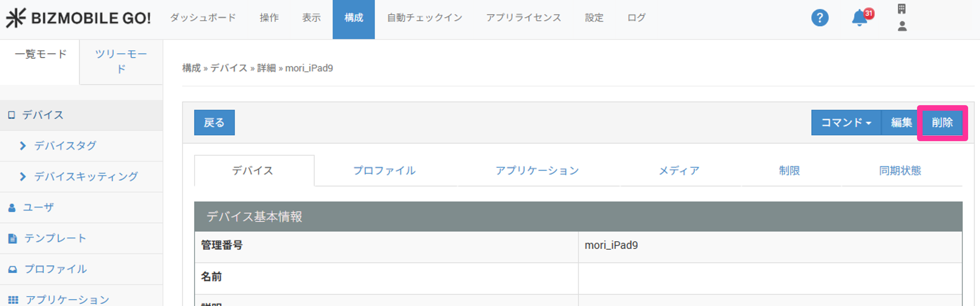980x306 pixels.
Task: Click the 編集 button
Action: tap(901, 123)
